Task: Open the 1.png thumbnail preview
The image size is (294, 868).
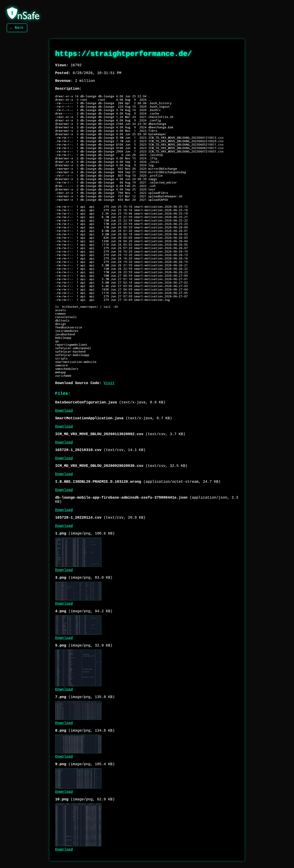Action: click(x=78, y=552)
